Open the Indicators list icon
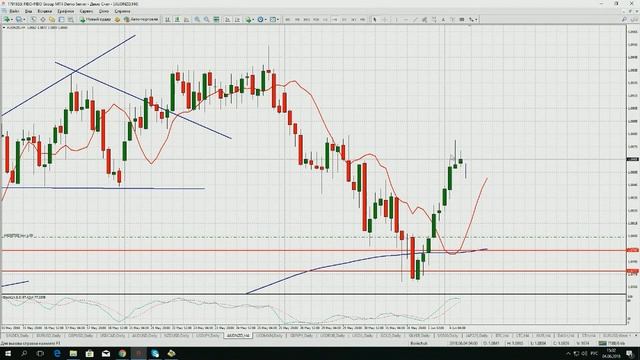The width and height of the screenshot is (640, 360). point(248,19)
